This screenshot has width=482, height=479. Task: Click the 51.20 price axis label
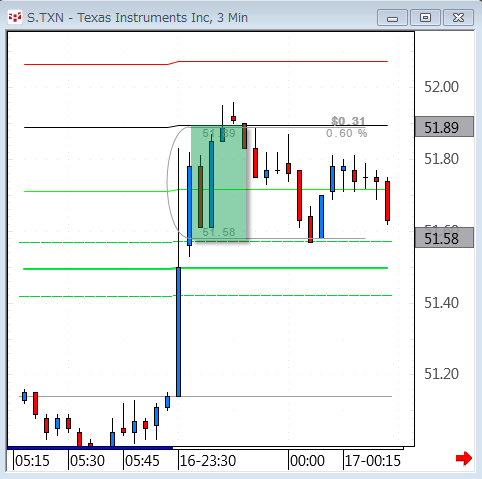click(x=441, y=374)
